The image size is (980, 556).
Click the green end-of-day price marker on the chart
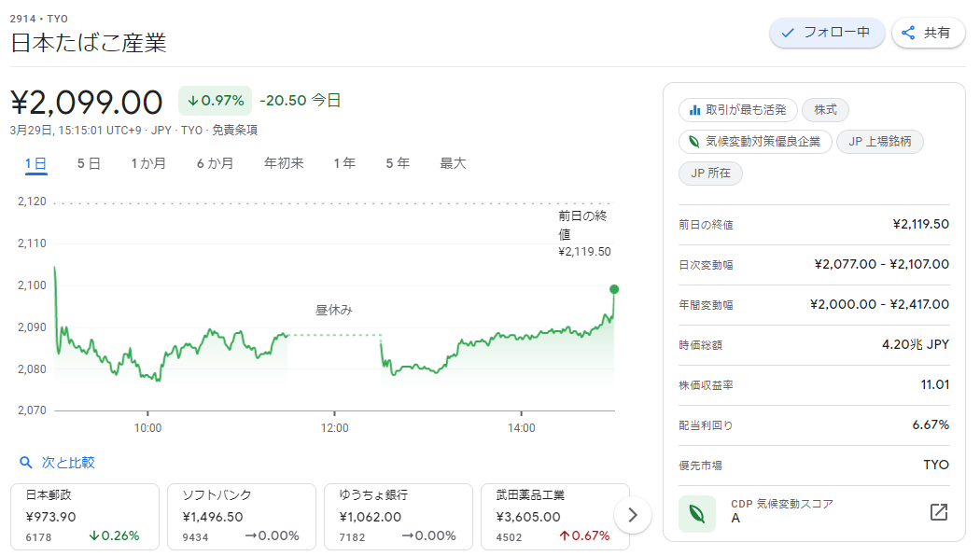[614, 289]
